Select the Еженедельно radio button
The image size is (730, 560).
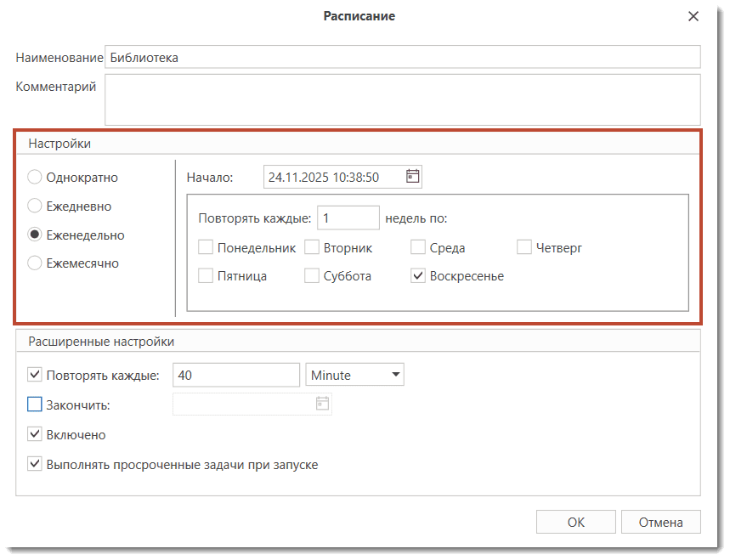click(35, 235)
